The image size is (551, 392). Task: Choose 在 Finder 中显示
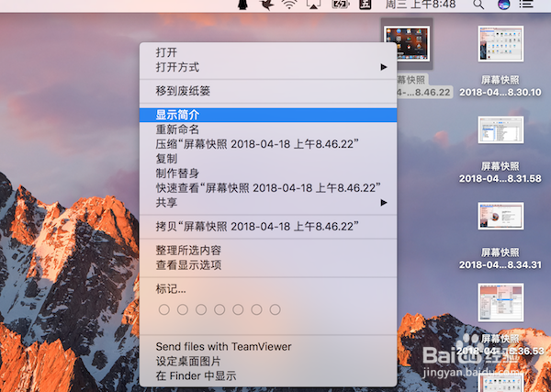point(268,375)
